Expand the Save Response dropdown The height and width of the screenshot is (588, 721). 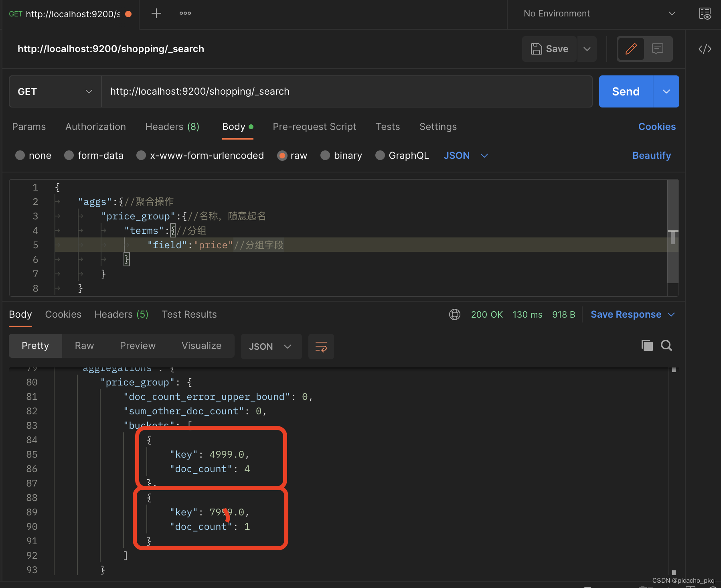[671, 314]
